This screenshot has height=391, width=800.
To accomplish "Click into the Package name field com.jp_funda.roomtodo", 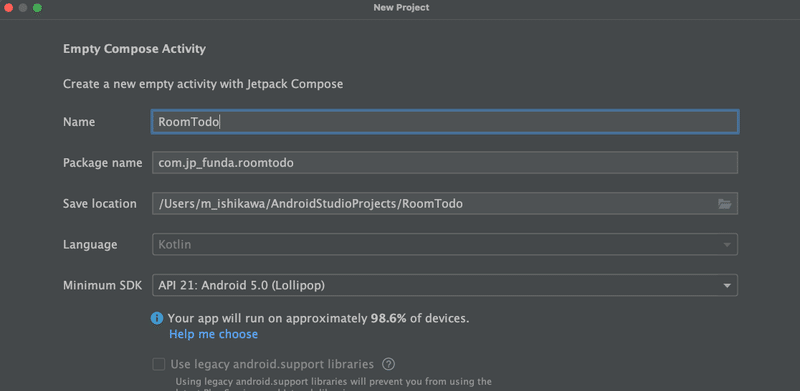I will [x=445, y=163].
